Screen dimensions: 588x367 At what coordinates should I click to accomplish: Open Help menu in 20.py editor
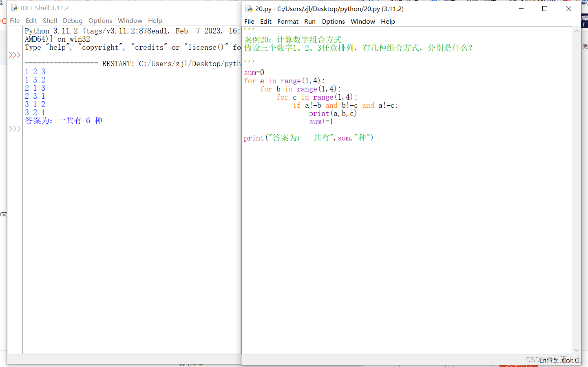pyautogui.click(x=388, y=21)
